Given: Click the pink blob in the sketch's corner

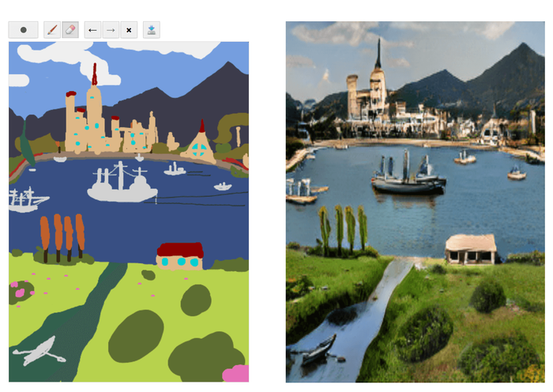Looking at the screenshot, I should (235, 373).
